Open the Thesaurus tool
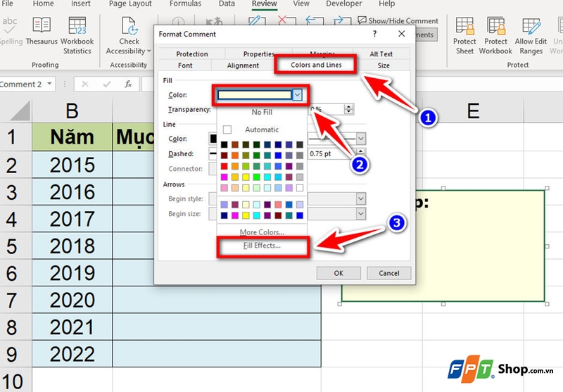 point(42,31)
